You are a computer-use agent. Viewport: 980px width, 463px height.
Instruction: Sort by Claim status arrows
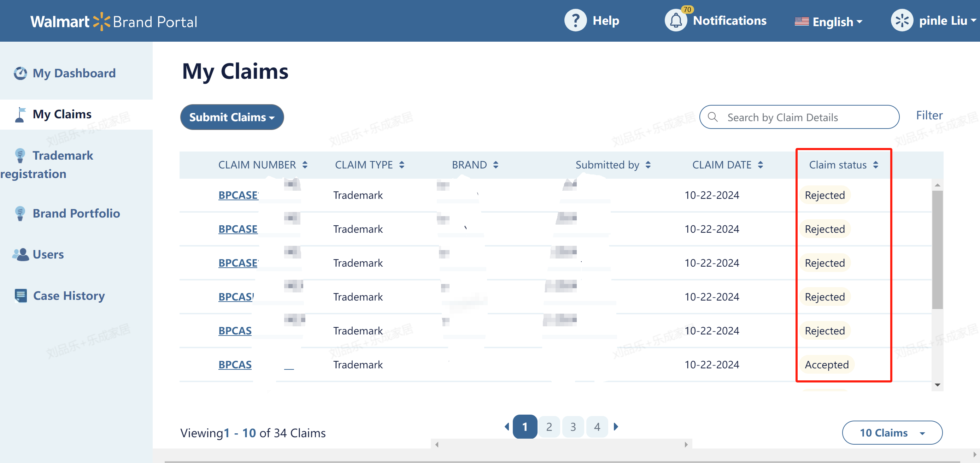tap(875, 165)
